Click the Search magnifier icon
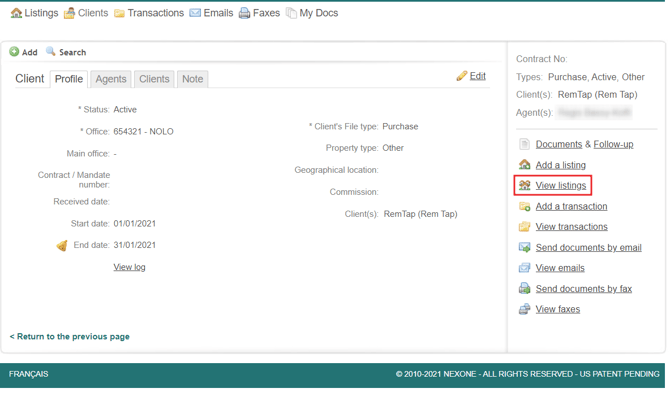Screen dimensions: 670x397 point(50,51)
